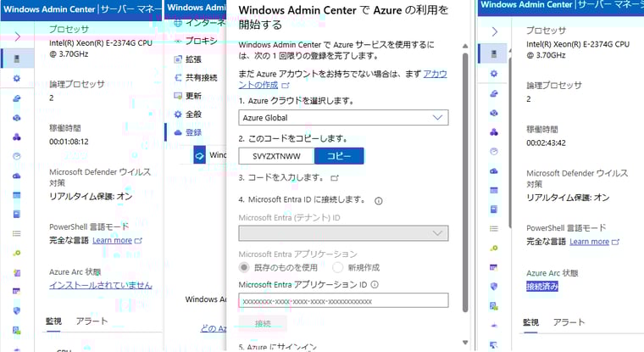Open the list lines icon in left window sidebar
The height and width of the screenshot is (352, 644).
click(17, 233)
